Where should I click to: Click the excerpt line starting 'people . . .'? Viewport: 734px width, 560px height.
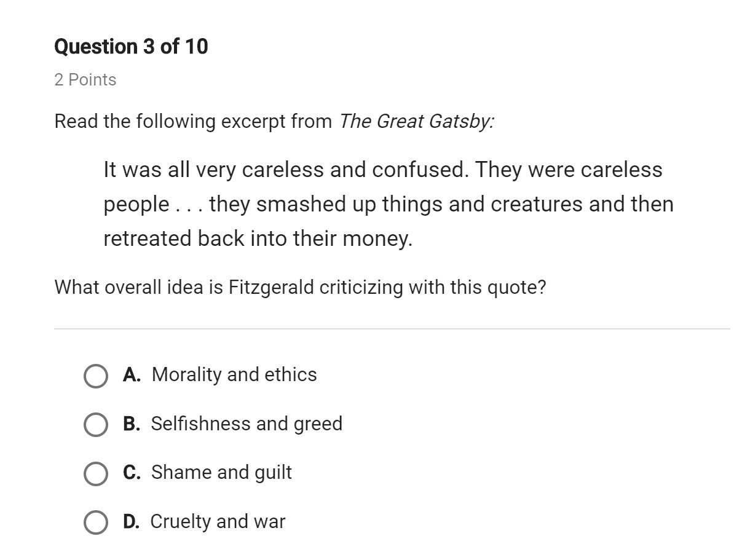click(389, 204)
